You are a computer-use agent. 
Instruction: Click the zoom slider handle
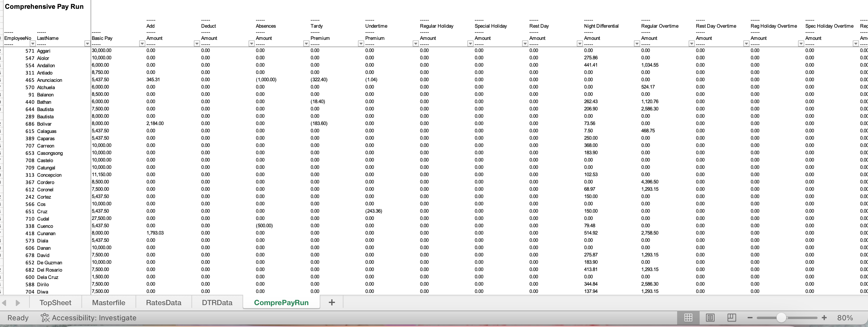[x=781, y=318]
